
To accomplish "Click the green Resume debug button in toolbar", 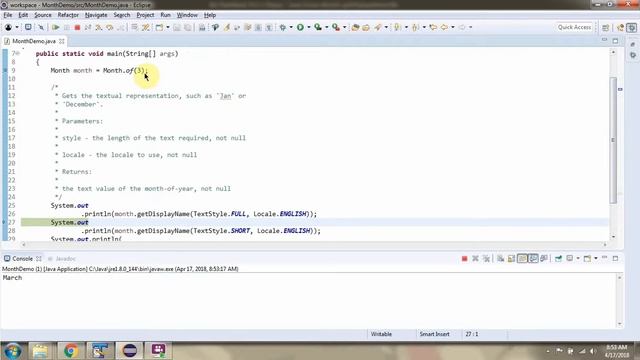I will (x=56, y=27).
